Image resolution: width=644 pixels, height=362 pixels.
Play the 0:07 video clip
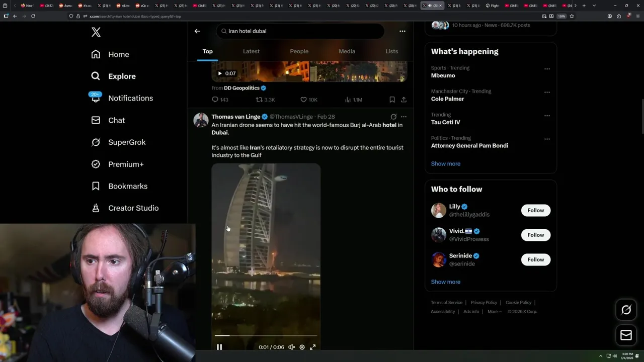(x=220, y=73)
